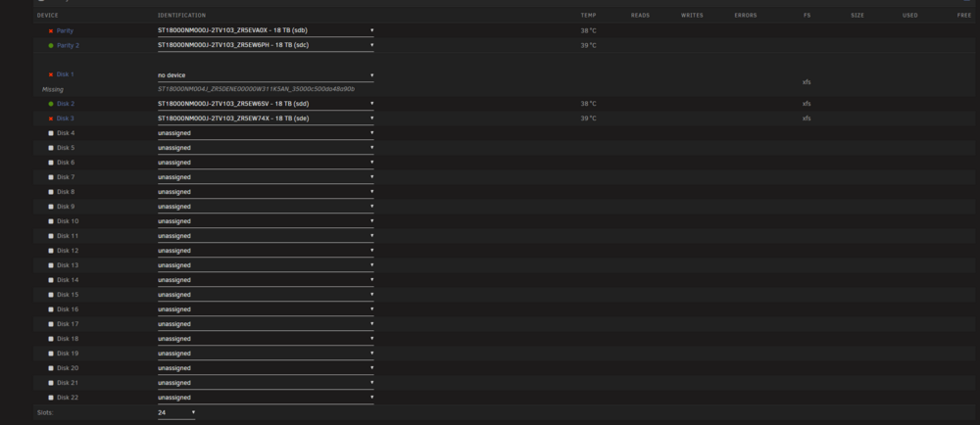The image size is (980, 425).
Task: Open the Disk 7 unassigned dropdown
Action: (x=266, y=177)
